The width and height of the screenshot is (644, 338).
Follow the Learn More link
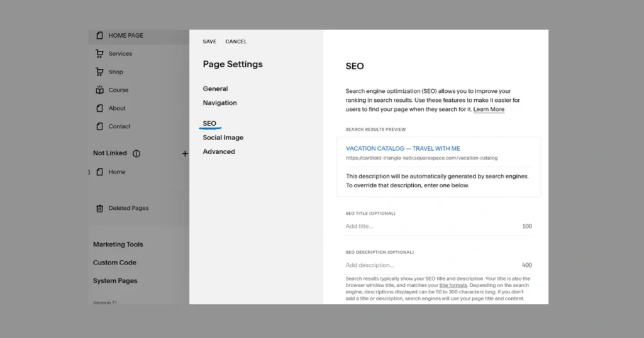point(489,109)
